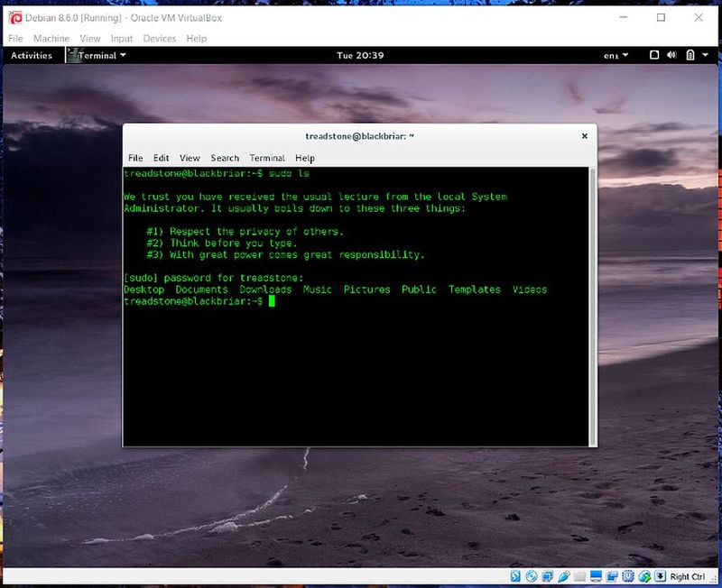Open the terminal window's Edit menu
The height and width of the screenshot is (588, 722).
point(162,158)
